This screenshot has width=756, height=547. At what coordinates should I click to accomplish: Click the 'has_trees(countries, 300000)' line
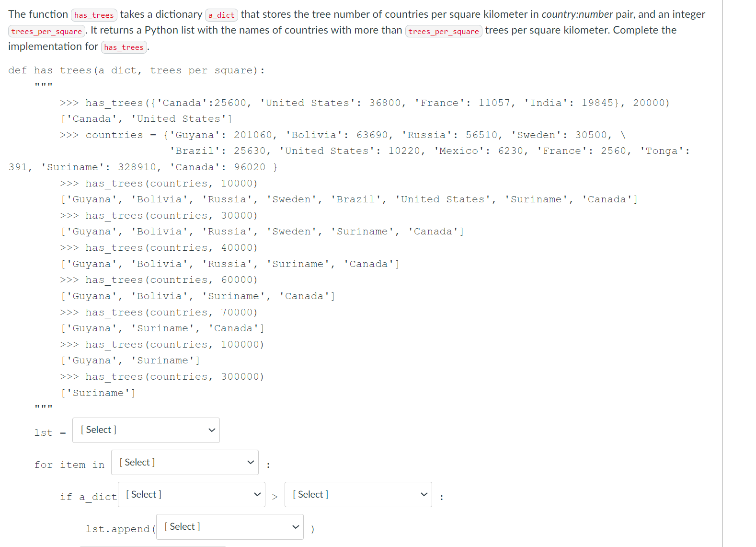coord(162,377)
